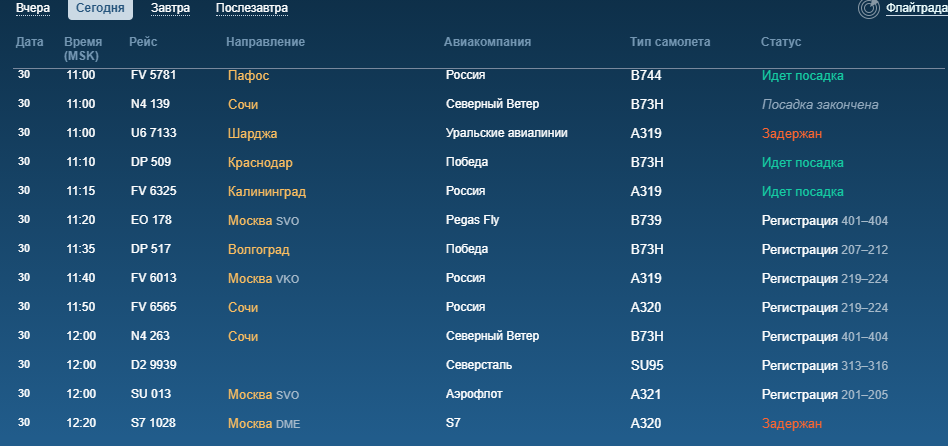Click the Направление column header
948x446 pixels.
click(265, 42)
